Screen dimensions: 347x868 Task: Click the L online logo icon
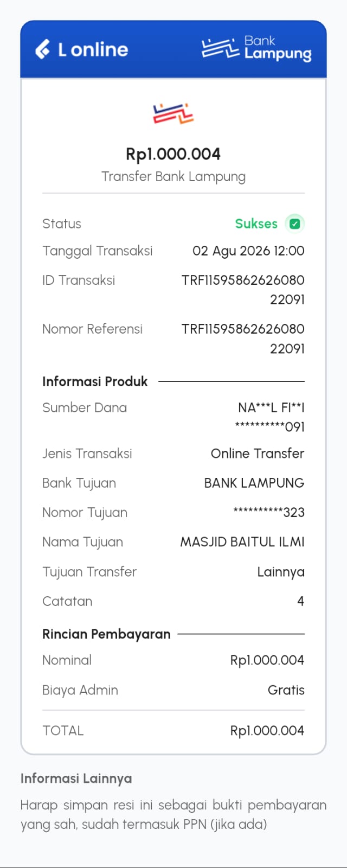43,49
